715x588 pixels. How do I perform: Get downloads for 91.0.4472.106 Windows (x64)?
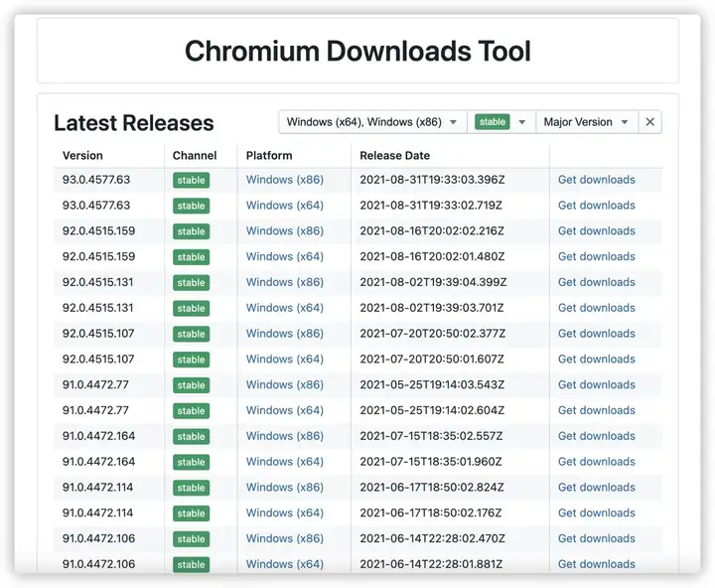coord(597,564)
